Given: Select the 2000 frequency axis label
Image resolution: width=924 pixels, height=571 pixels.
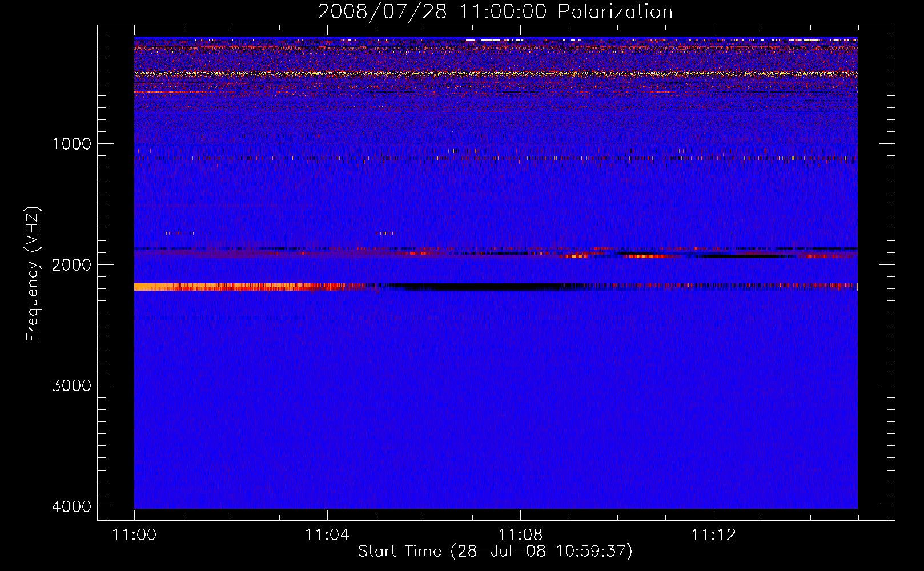Looking at the screenshot, I should 71,265.
